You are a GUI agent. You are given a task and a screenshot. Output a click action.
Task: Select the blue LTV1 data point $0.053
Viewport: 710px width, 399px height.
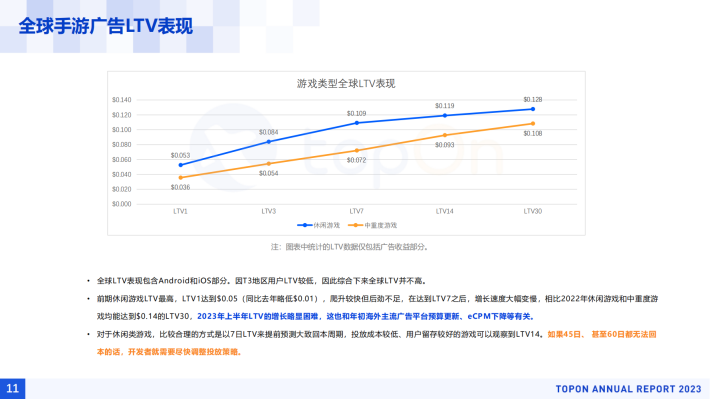[181, 165]
